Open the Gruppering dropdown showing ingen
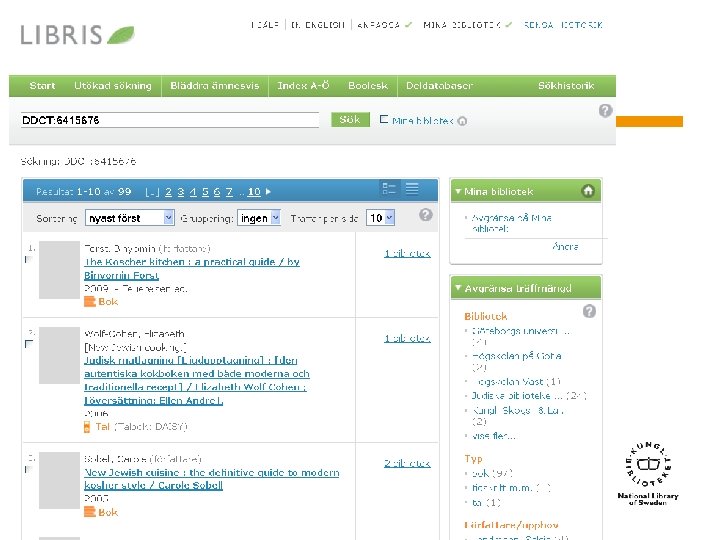 click(x=259, y=218)
